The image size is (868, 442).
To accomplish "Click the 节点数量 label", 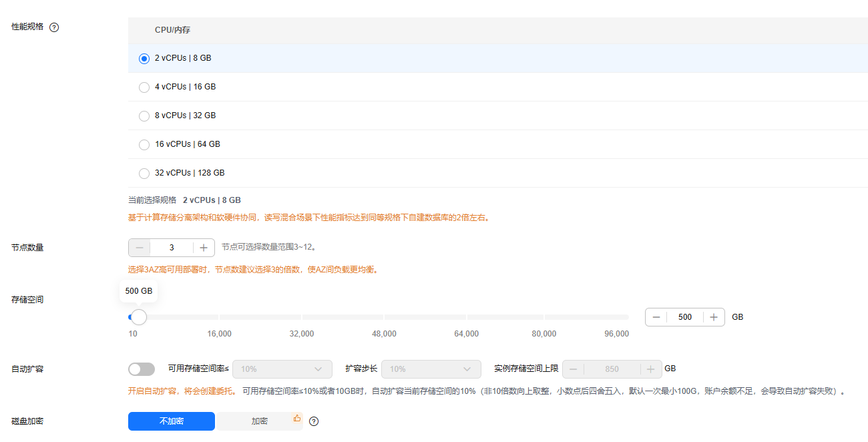I will coord(27,247).
